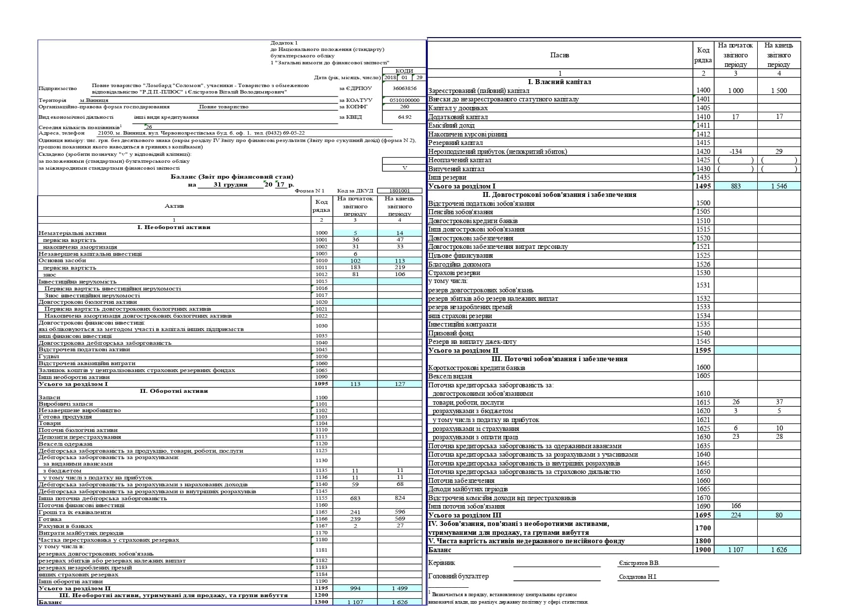Click the value 166 in row 1690
This screenshot has height=614, width=868.
[735, 506]
